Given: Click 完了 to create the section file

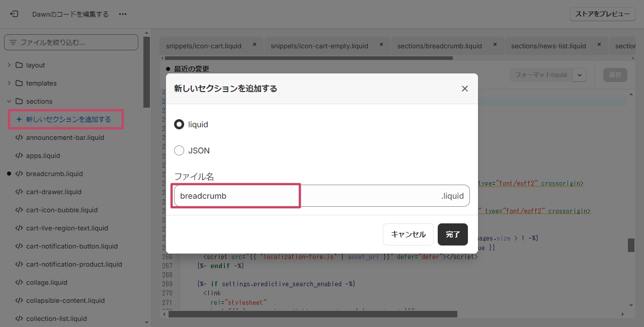Looking at the screenshot, I should (452, 234).
